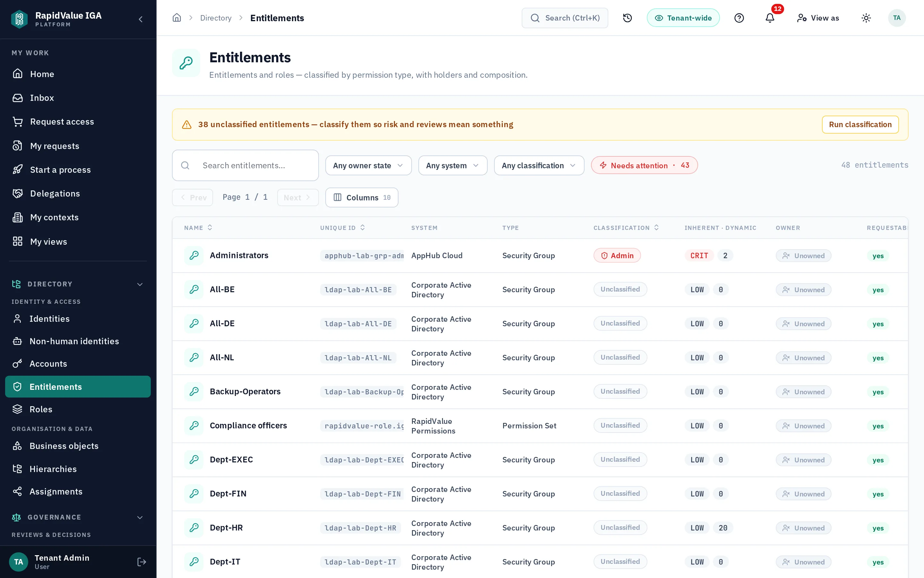Open Business objects in the sidebar
Screen dimensions: 924x578
[x=78, y=446]
